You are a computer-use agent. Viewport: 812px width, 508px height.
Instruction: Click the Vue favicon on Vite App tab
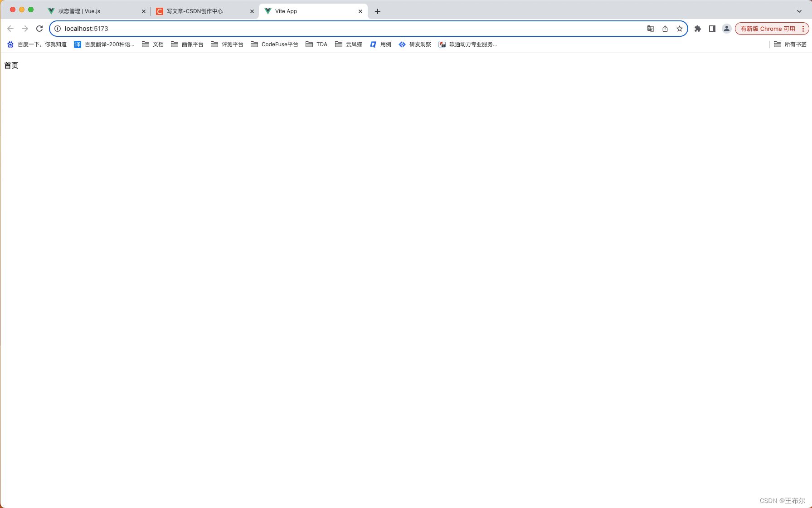(268, 11)
